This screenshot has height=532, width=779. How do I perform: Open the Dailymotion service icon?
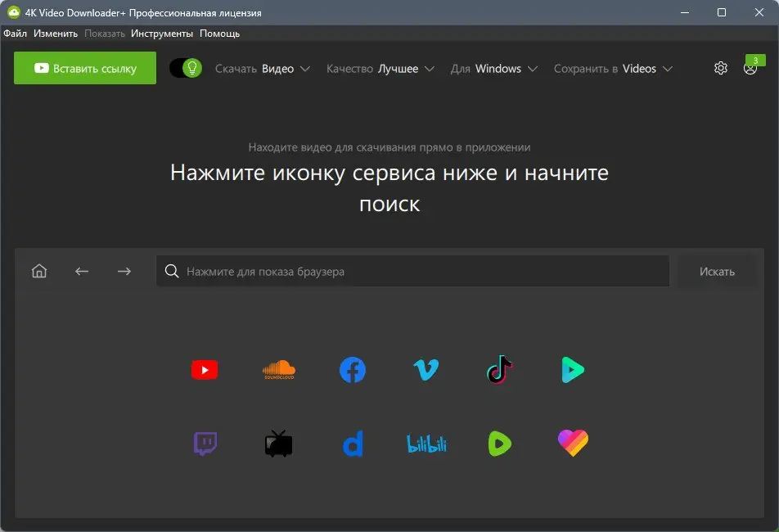pyautogui.click(x=352, y=443)
